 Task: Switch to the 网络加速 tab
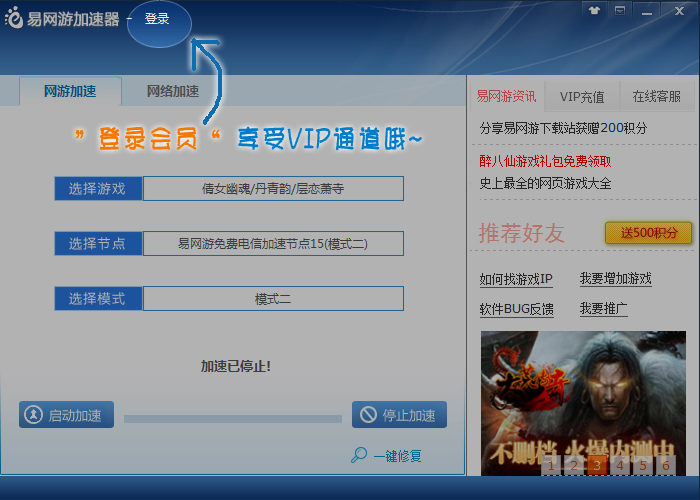point(172,91)
